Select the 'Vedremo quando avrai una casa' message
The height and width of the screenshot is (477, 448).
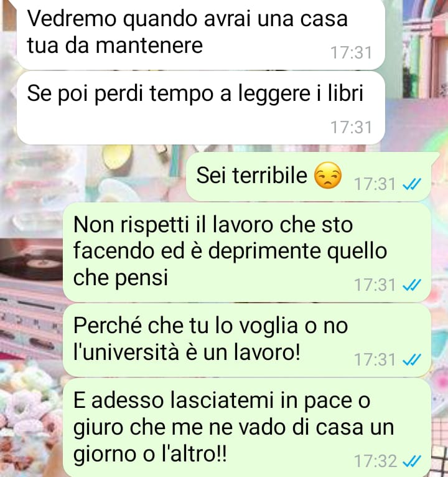201,34
